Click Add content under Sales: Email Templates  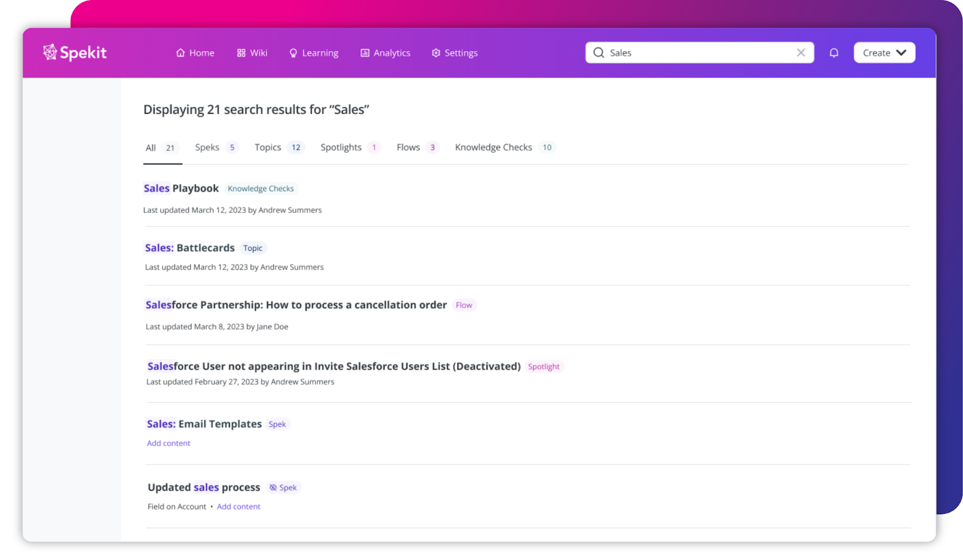[169, 443]
